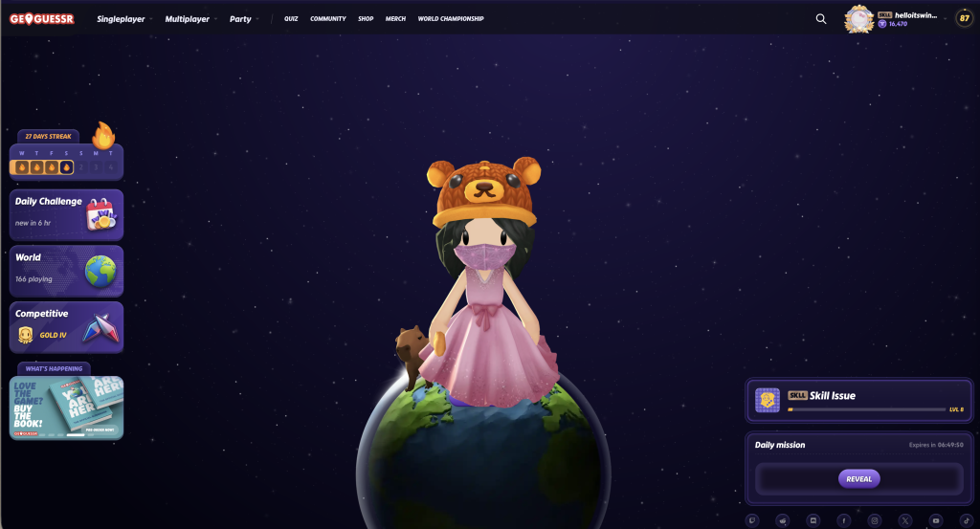980x529 pixels.
Task: Open the Competitive Gold IV card
Action: click(66, 327)
